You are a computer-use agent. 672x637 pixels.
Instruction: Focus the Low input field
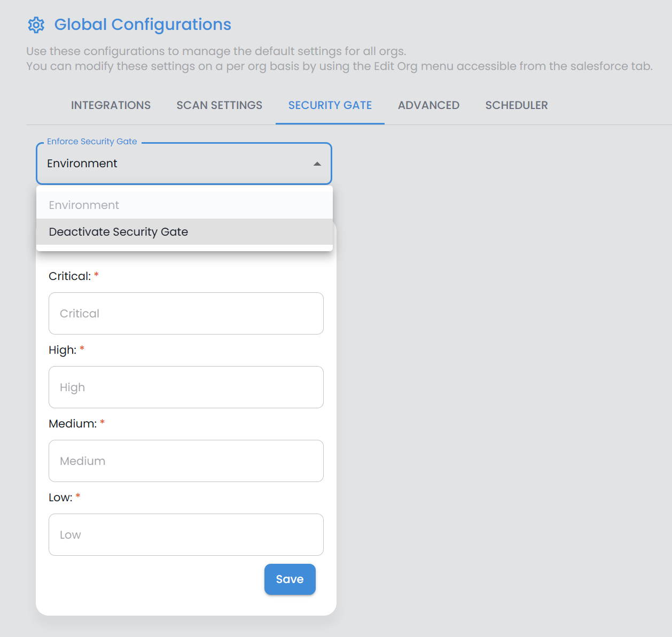[x=186, y=535]
